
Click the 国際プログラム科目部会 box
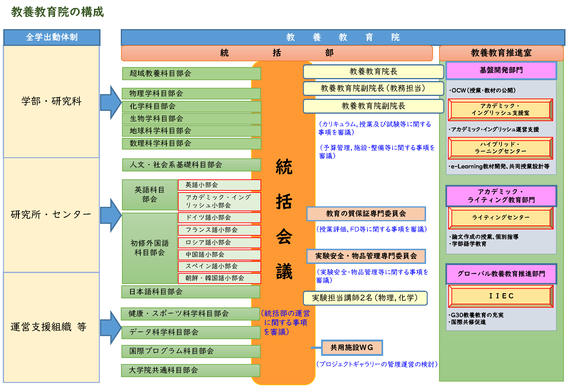pos(191,351)
